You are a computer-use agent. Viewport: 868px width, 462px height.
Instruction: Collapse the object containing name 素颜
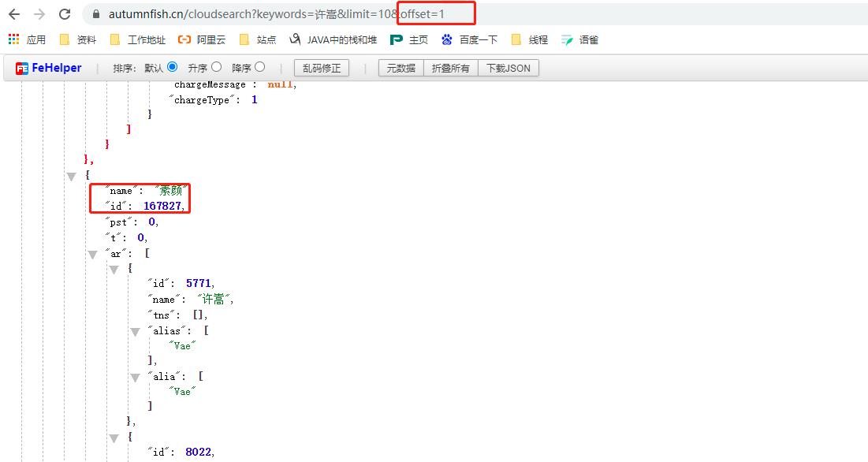pos(72,177)
